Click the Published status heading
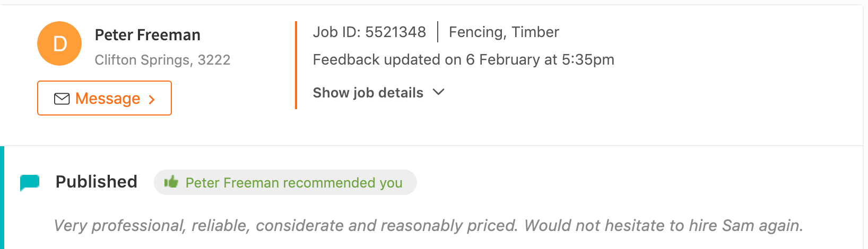This screenshot has height=249, width=868. point(96,182)
